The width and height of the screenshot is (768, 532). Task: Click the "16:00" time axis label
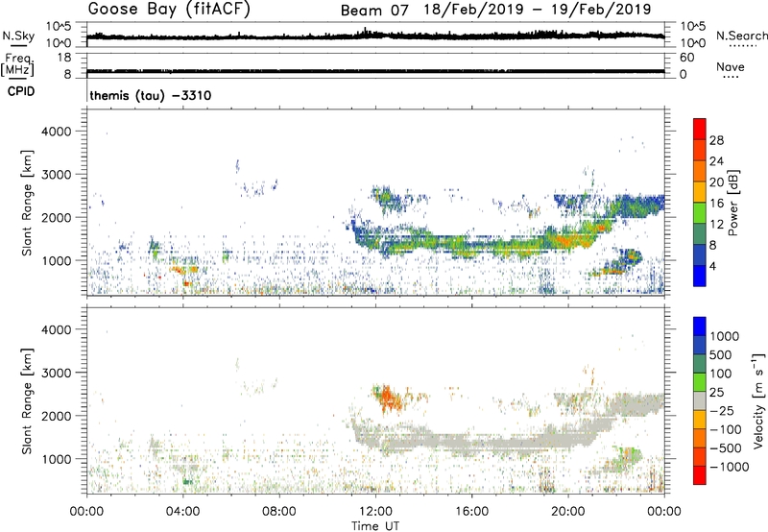point(471,512)
